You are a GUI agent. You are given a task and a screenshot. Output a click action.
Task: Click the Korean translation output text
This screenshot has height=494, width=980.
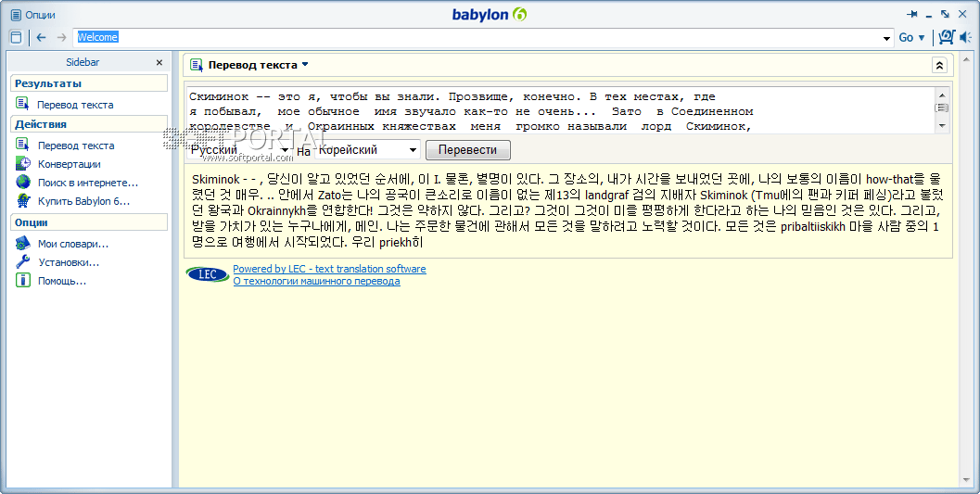(x=566, y=211)
